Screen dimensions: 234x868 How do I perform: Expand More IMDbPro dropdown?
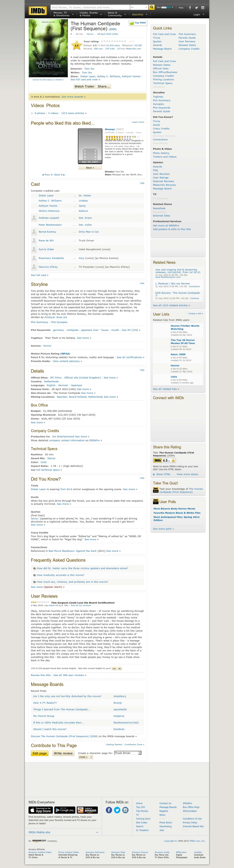pyautogui.click(x=165, y=8)
